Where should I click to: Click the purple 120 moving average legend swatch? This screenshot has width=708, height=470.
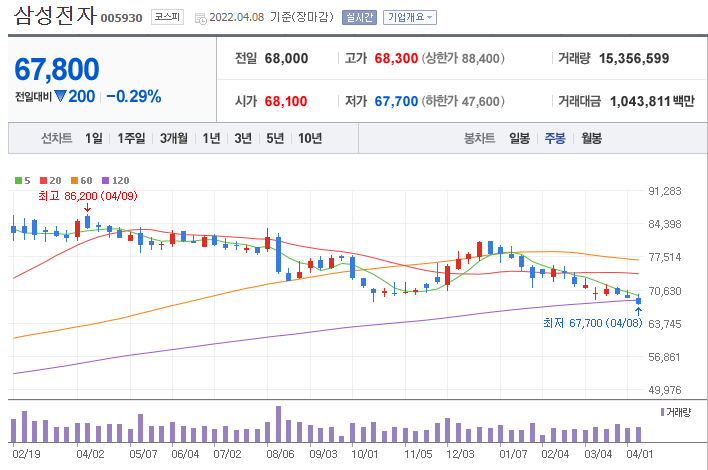106,181
